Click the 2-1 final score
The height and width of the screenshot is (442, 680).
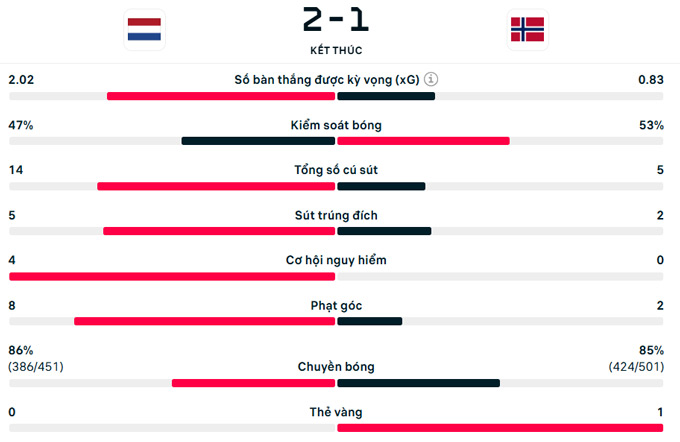pos(336,19)
